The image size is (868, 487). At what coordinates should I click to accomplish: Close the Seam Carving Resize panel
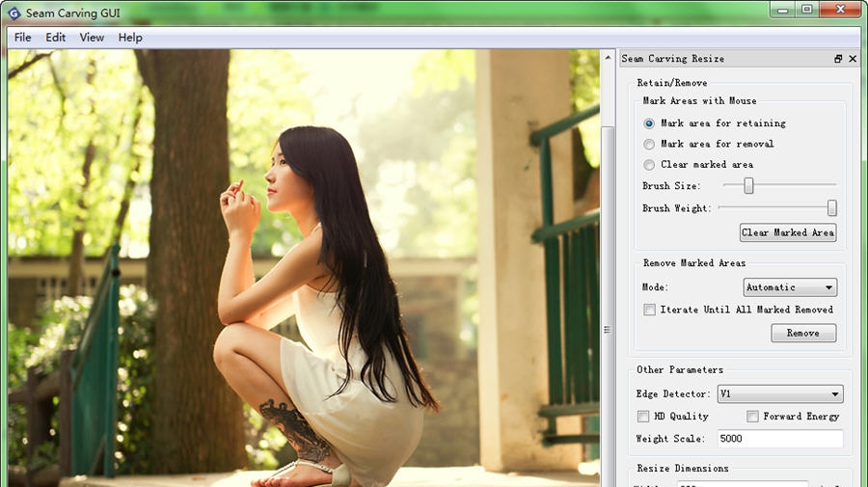(x=853, y=59)
